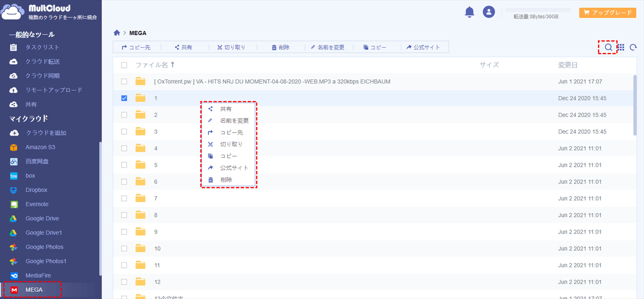Toggle the select-all checkbox in header
Viewport: 644px width, 299px height.
[124, 65]
